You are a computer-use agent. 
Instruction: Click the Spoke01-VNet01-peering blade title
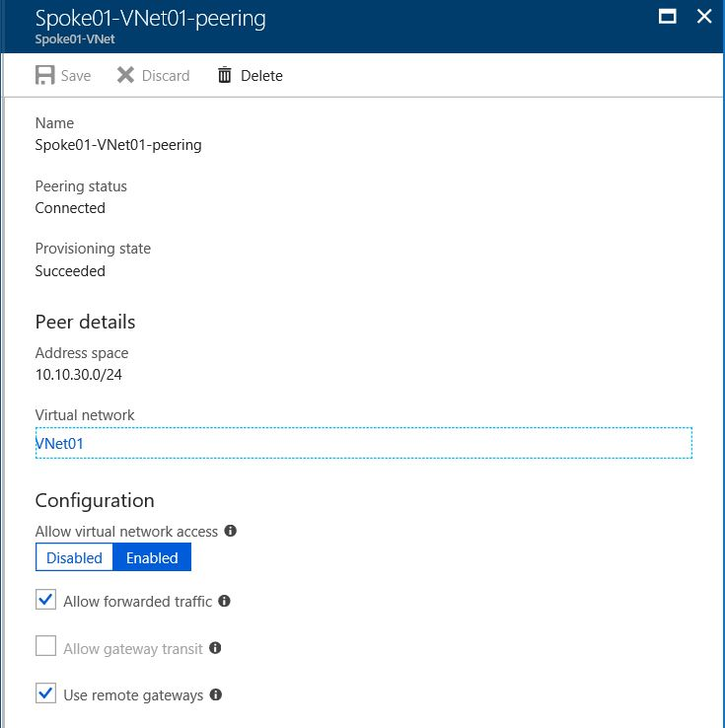(150, 18)
